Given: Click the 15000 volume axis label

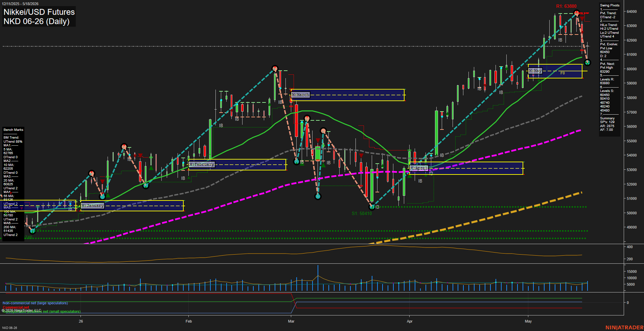Looking at the screenshot, I should tap(632, 271).
